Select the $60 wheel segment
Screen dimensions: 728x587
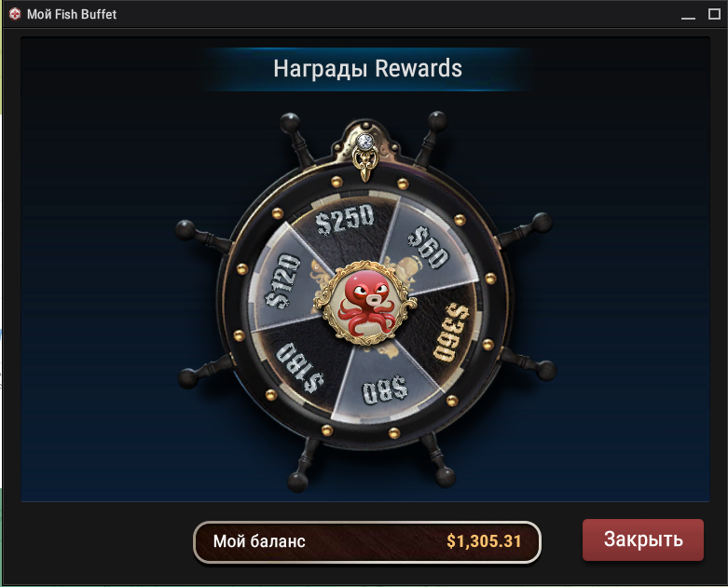tap(428, 247)
